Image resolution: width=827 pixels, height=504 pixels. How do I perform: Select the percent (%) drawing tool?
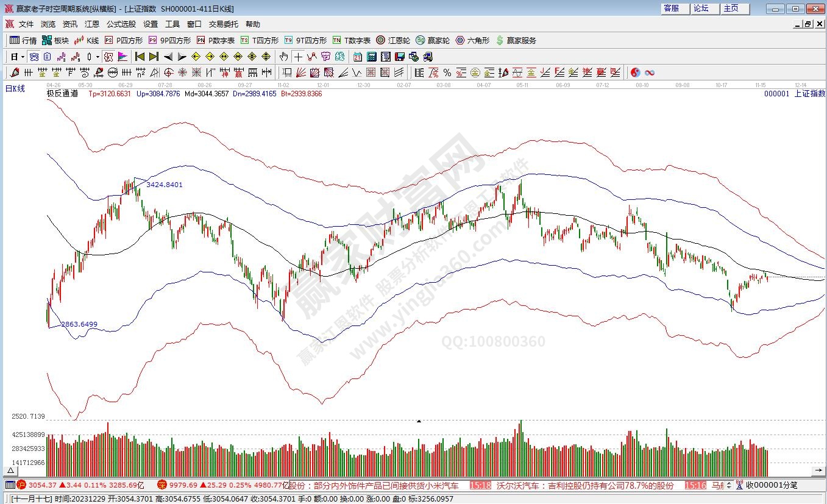(447, 73)
